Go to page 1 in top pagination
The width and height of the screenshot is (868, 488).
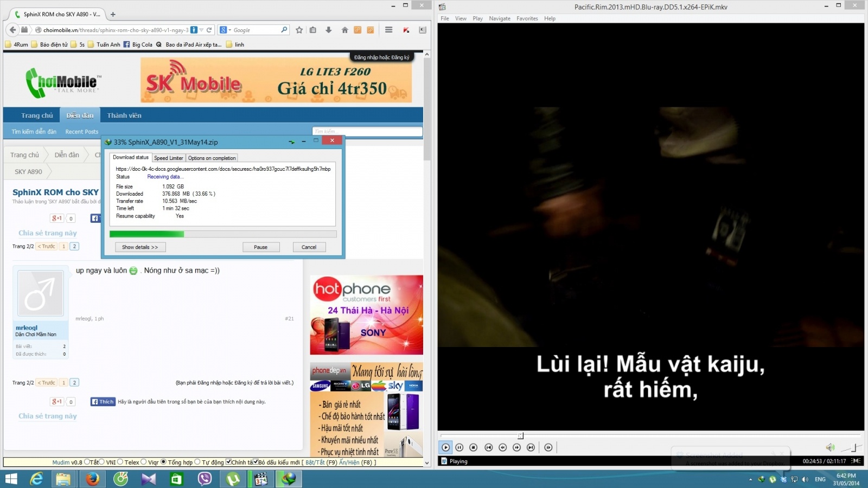click(63, 246)
